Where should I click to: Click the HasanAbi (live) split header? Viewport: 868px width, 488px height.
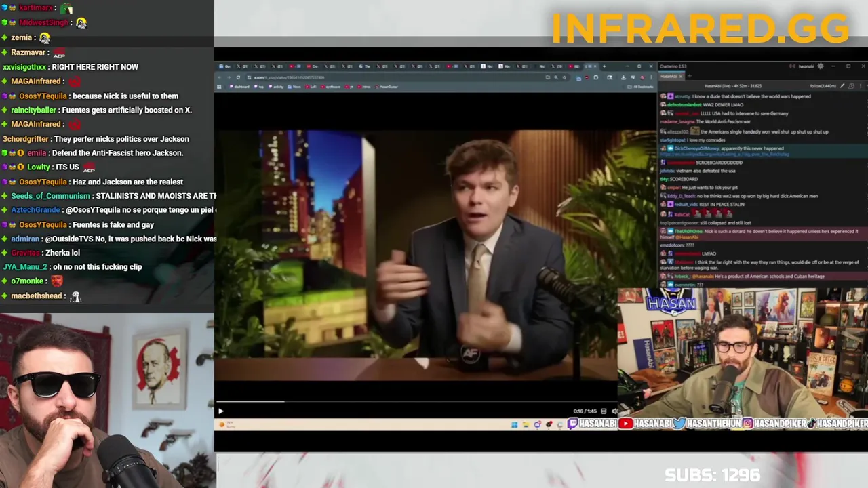pyautogui.click(x=733, y=86)
